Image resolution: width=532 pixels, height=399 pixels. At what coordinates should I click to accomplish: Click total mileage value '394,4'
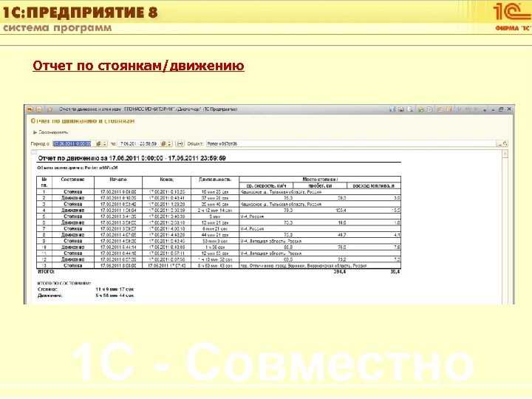[340, 272]
